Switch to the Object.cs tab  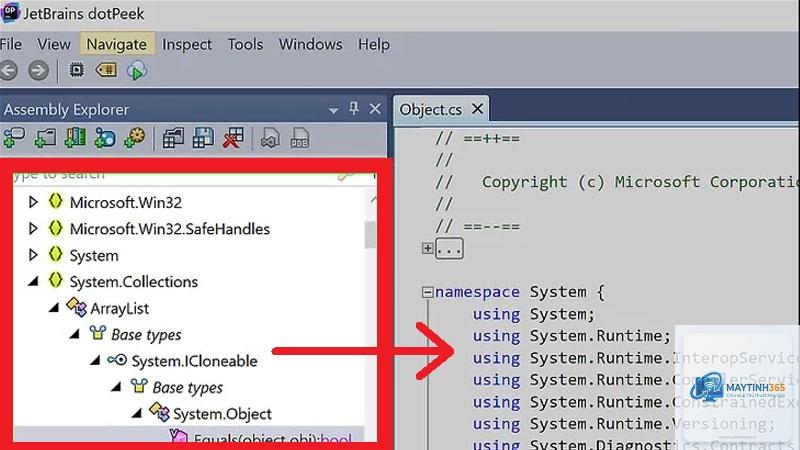431,110
